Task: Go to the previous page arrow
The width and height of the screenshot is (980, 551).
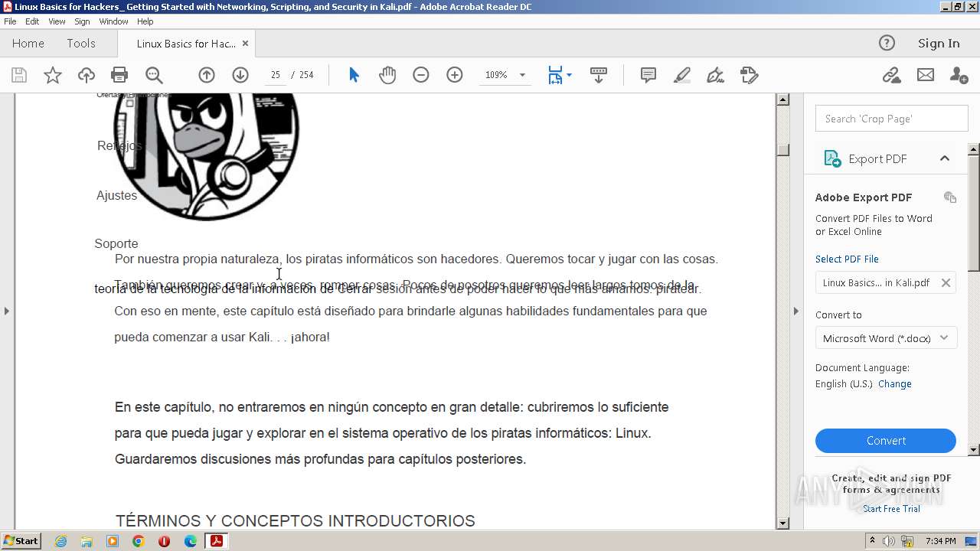Action: (207, 75)
